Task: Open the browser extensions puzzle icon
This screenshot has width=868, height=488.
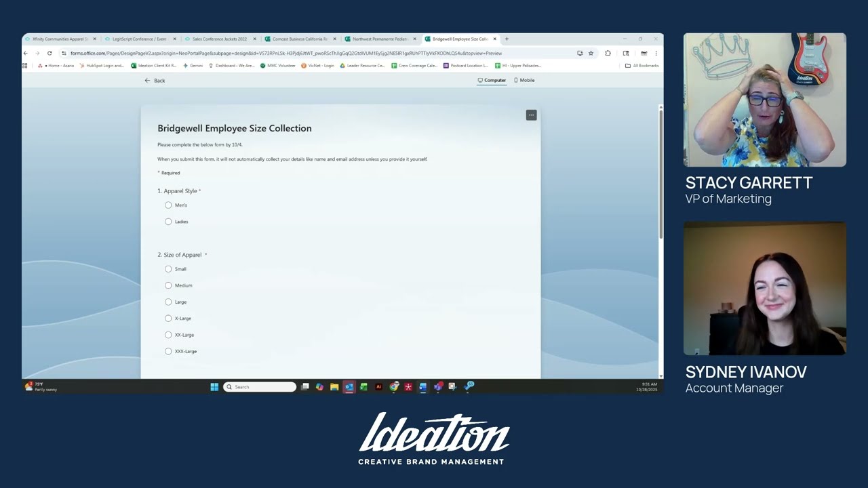Action: tap(608, 53)
